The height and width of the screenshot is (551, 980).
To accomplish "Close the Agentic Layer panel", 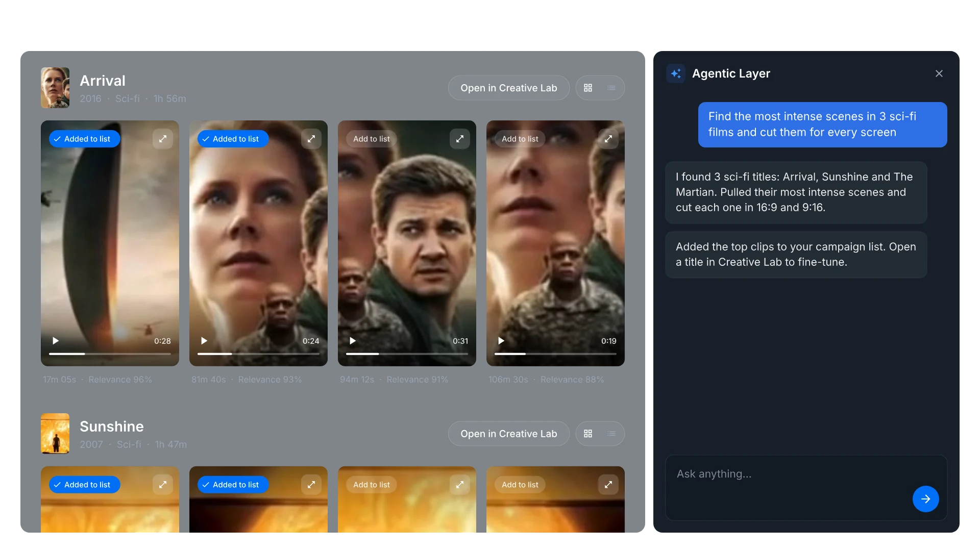I will pos(939,73).
